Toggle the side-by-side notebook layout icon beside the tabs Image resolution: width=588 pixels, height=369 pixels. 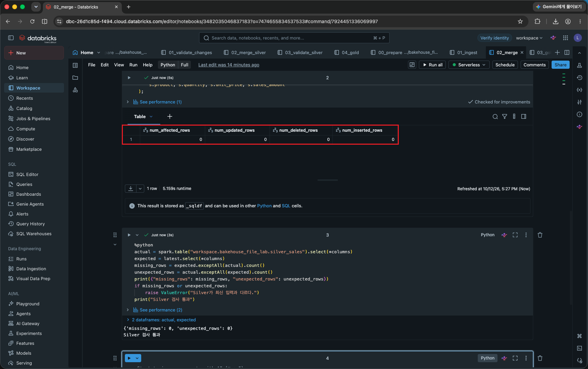567,52
